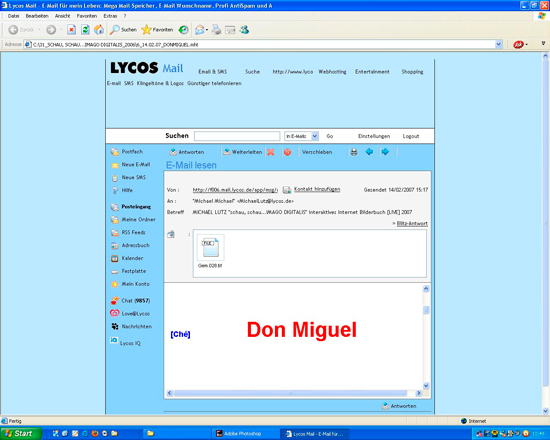Click the Messenger buddies toolbar icon
Viewport: 550px width, 440px height.
tap(244, 30)
